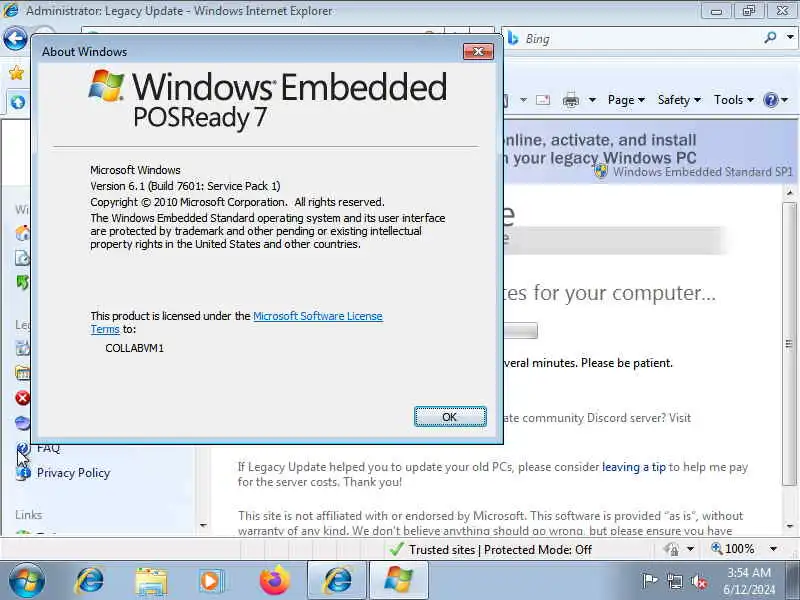The width and height of the screenshot is (800, 600).
Task: Click the Windows shield icon by Embedded Standard SP1
Action: point(601,171)
